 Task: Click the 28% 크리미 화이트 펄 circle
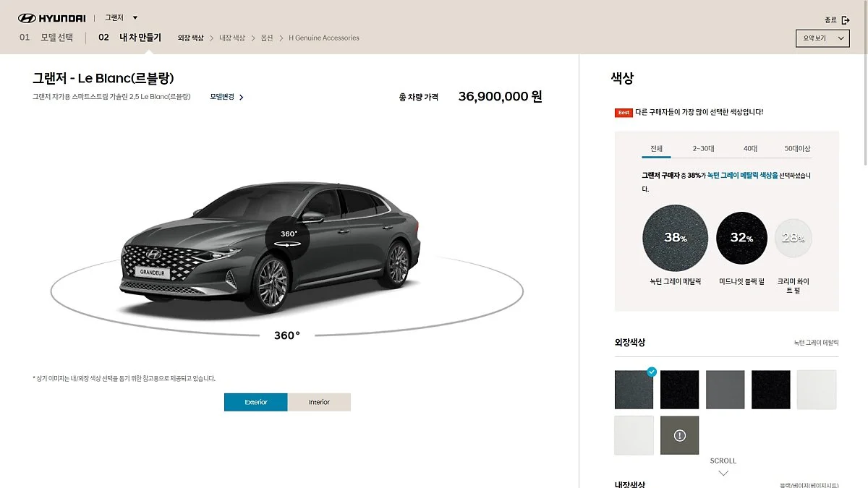pyautogui.click(x=793, y=238)
